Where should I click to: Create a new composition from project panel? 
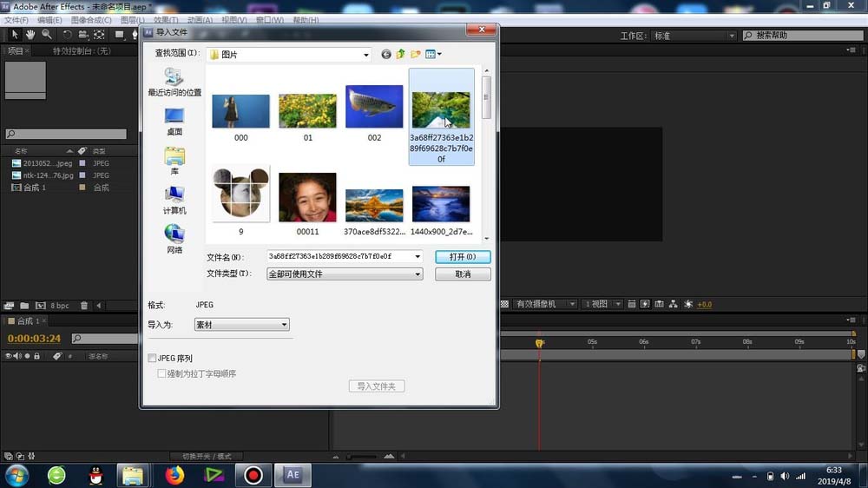point(41,305)
